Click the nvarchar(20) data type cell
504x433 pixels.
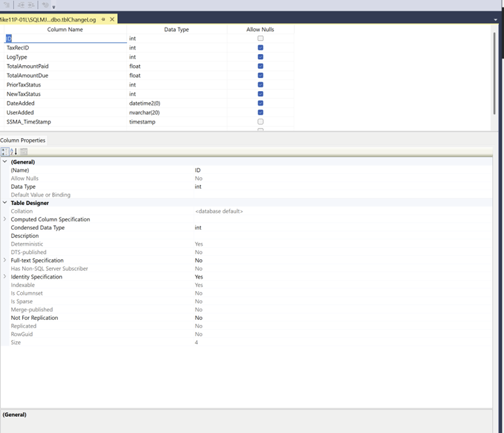tap(176, 113)
